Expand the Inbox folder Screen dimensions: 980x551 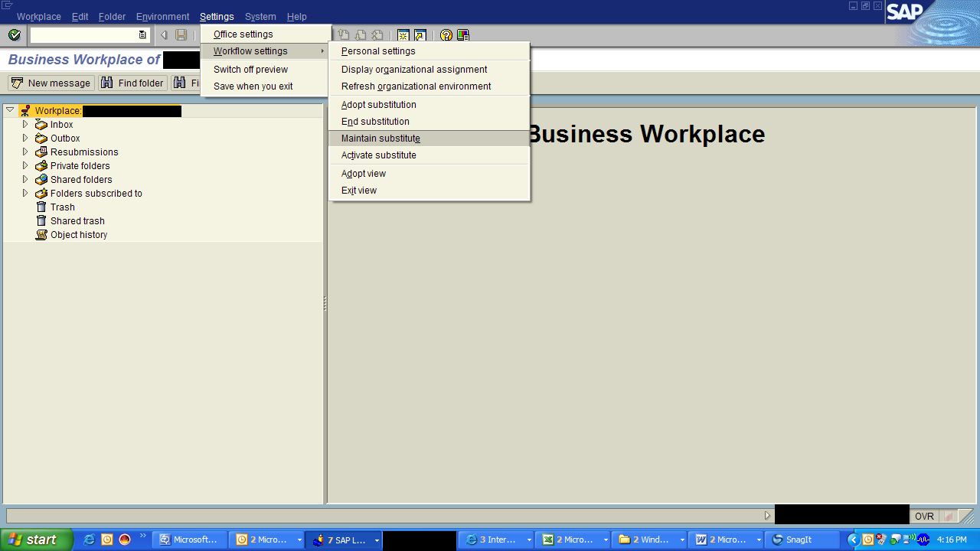pyautogui.click(x=25, y=124)
